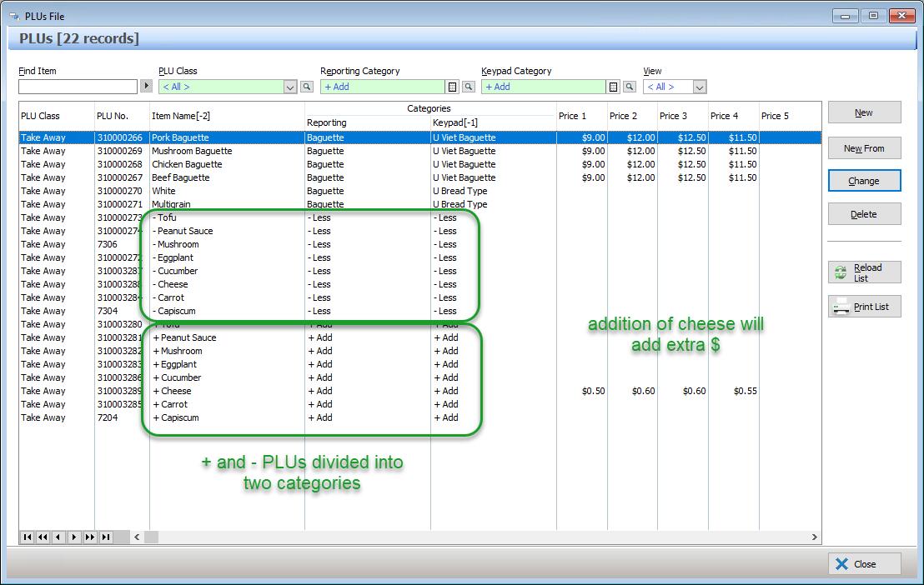Jump to the first record in navigator
The height and width of the screenshot is (585, 924).
28,537
